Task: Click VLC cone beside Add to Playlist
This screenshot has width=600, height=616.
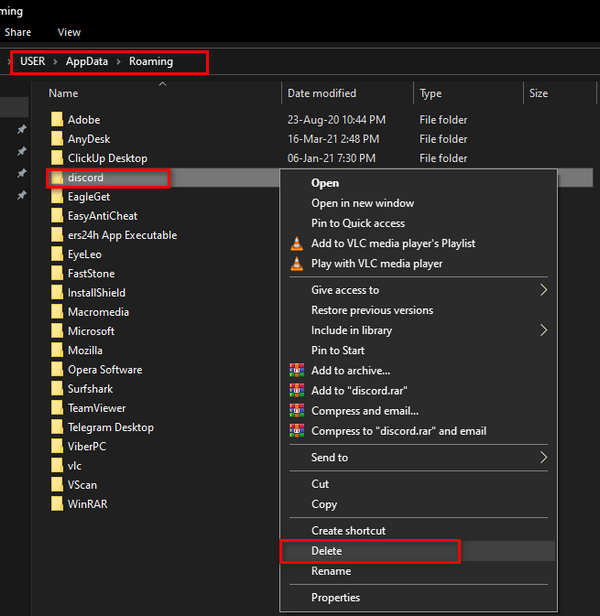Action: point(297,244)
